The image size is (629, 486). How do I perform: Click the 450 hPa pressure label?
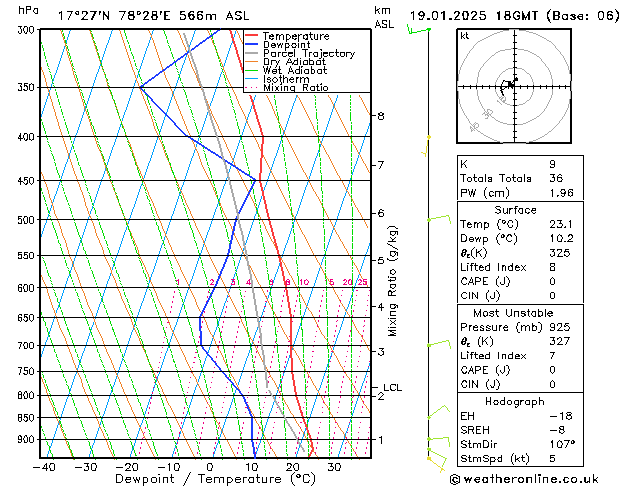(x=28, y=181)
